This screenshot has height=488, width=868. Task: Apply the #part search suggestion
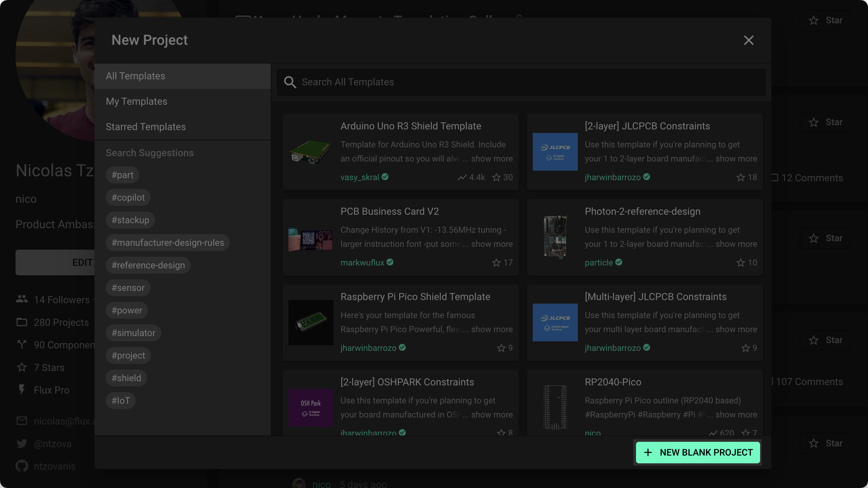pos(122,175)
